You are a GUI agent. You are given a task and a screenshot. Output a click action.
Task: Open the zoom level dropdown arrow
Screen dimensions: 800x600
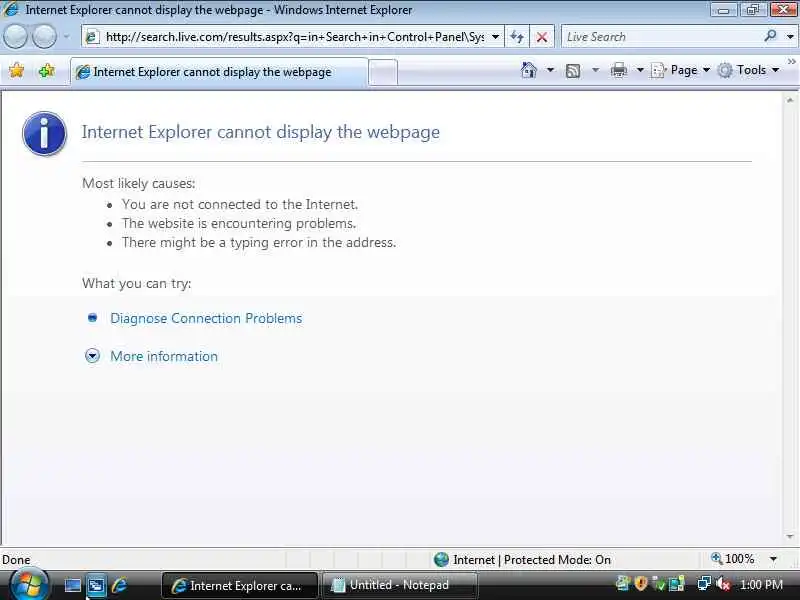point(773,559)
